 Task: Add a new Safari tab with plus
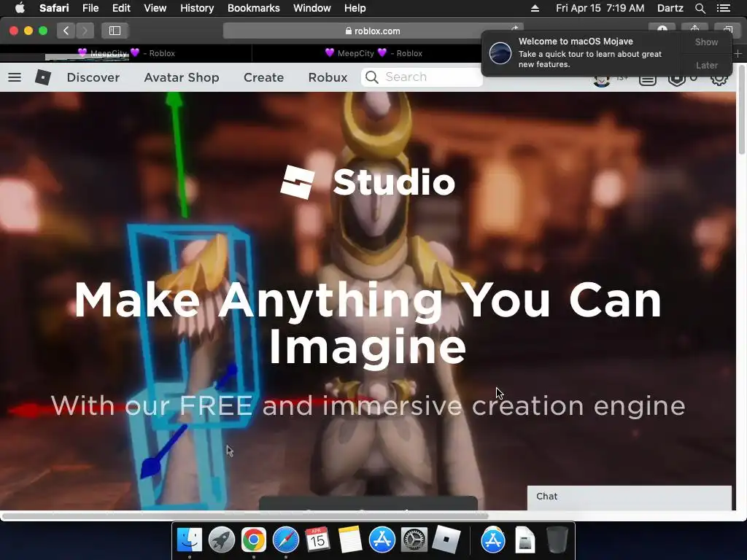pos(738,54)
